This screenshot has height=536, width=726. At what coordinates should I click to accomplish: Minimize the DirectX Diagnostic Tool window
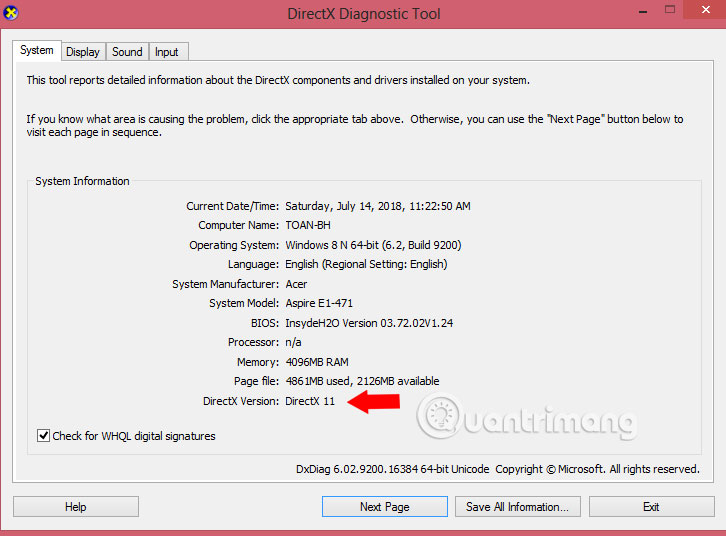pyautogui.click(x=643, y=10)
